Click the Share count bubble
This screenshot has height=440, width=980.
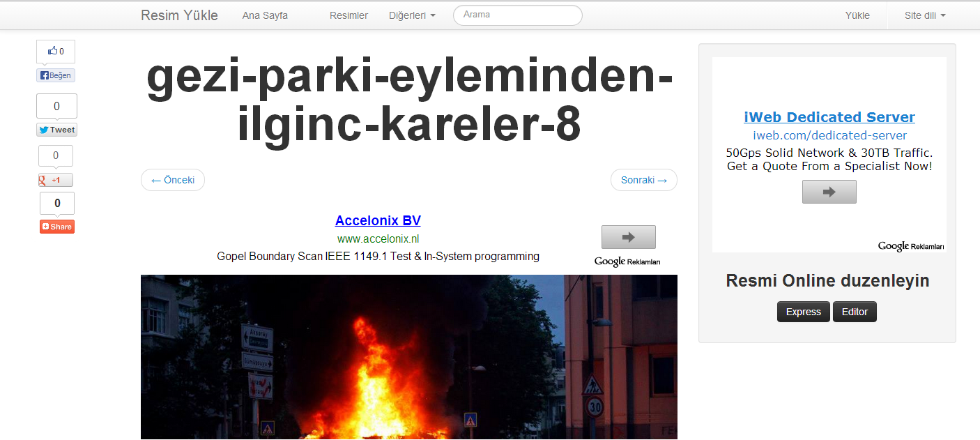[x=57, y=204]
